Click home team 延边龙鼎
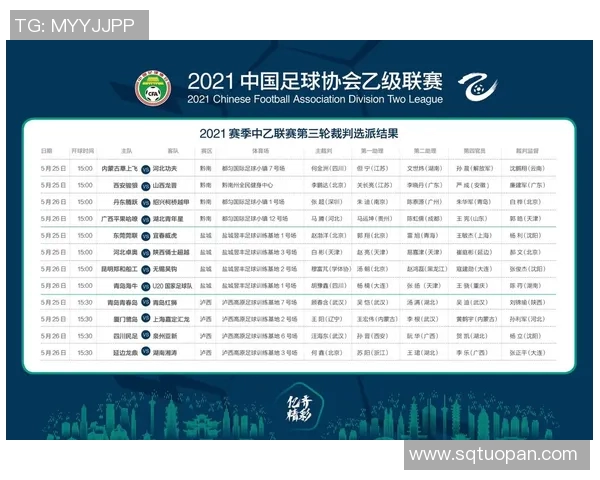This screenshot has width=600, height=480. point(125,353)
